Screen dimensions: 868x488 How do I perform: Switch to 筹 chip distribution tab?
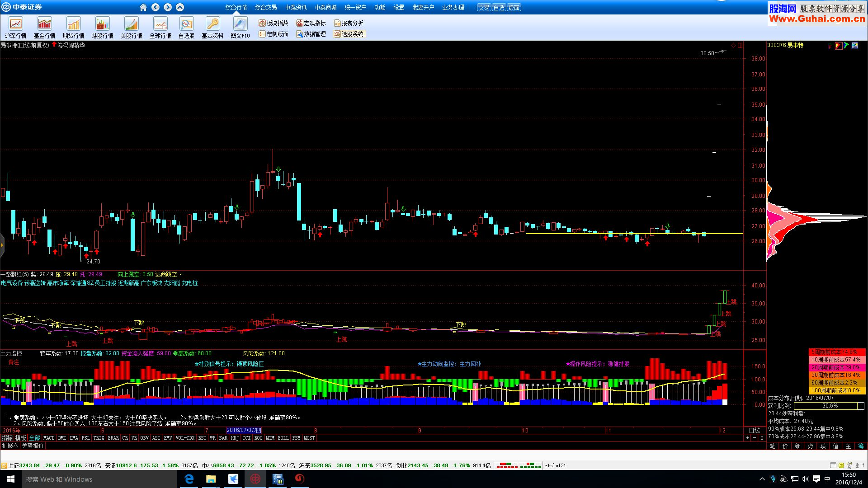point(861,446)
